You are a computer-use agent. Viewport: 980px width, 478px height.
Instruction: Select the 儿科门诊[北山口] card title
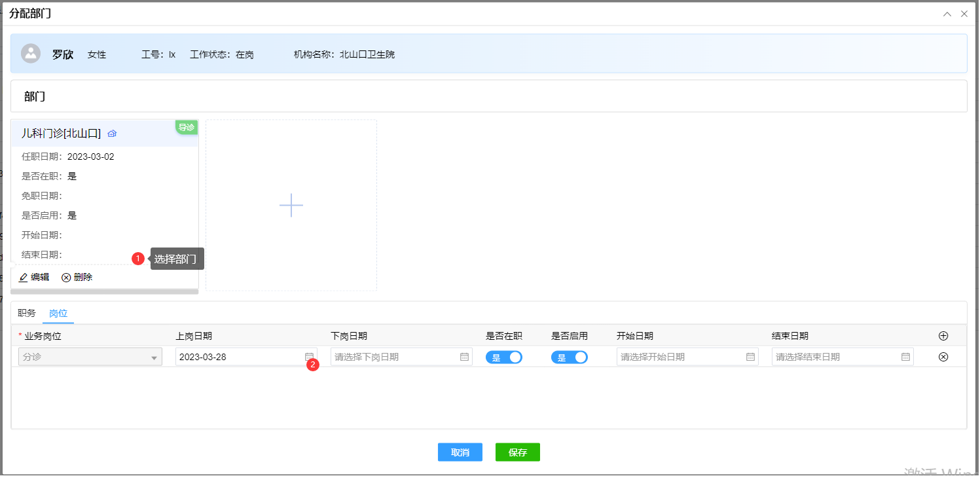pos(61,134)
